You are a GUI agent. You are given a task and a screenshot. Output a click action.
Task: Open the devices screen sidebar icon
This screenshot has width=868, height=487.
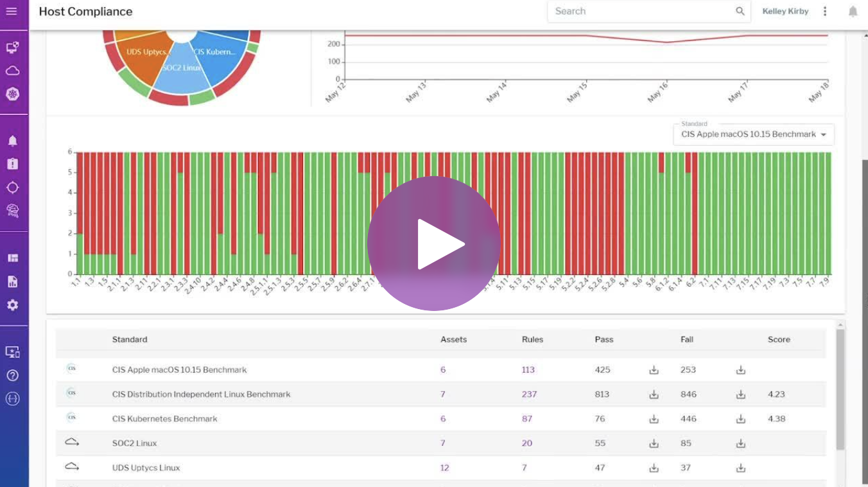(x=12, y=352)
